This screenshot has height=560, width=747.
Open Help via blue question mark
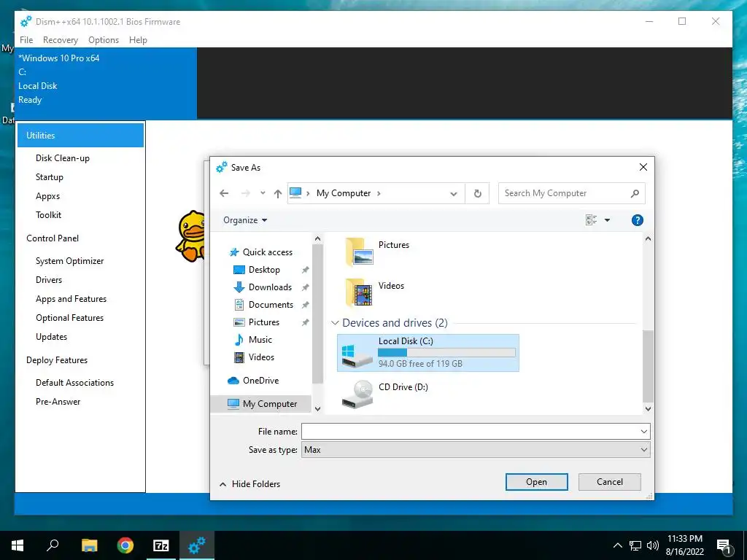tap(637, 220)
